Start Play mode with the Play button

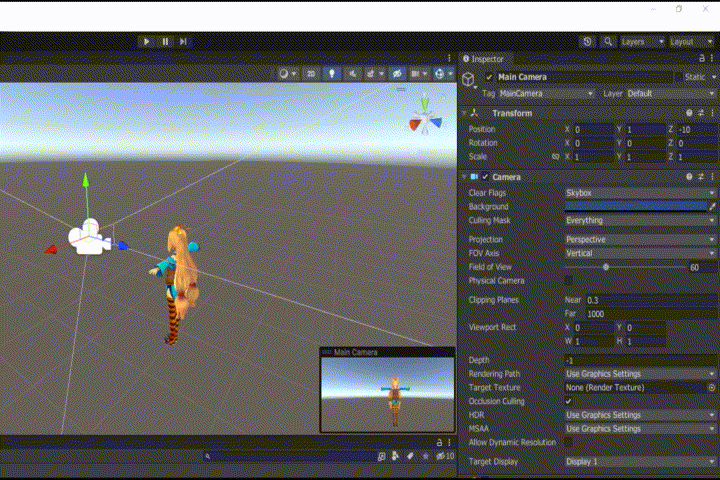(146, 41)
